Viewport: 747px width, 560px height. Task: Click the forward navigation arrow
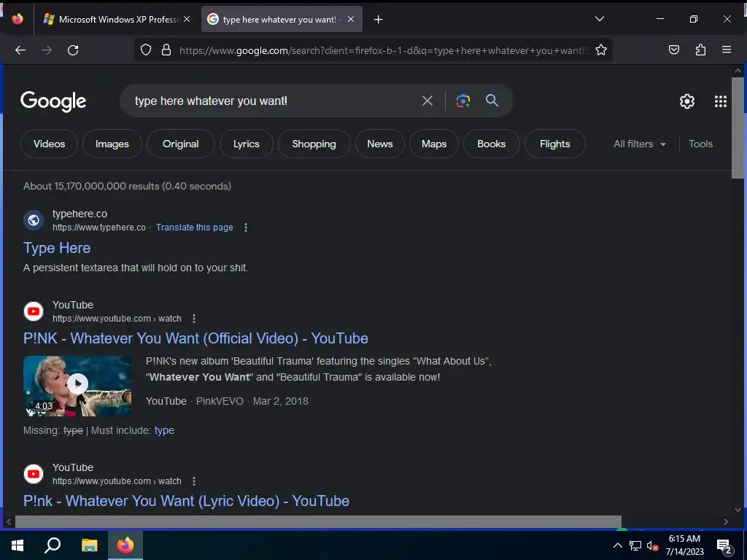(x=47, y=50)
